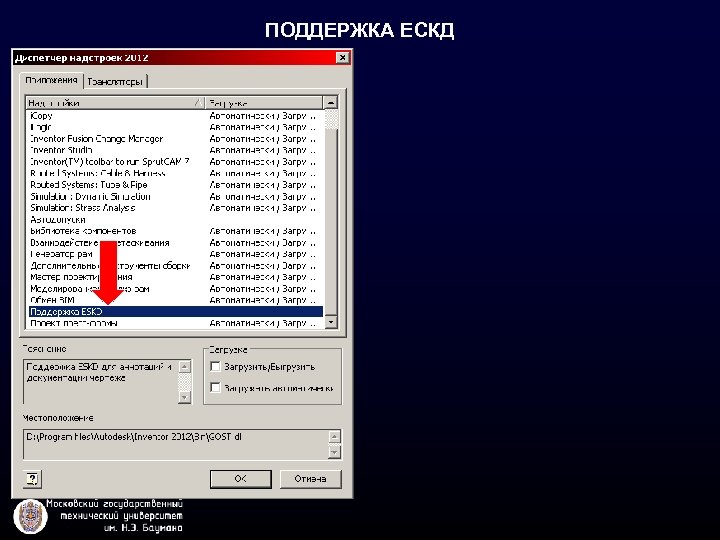Select Simulation: Stress Analysis row
720x540 pixels.
pyautogui.click(x=175, y=208)
